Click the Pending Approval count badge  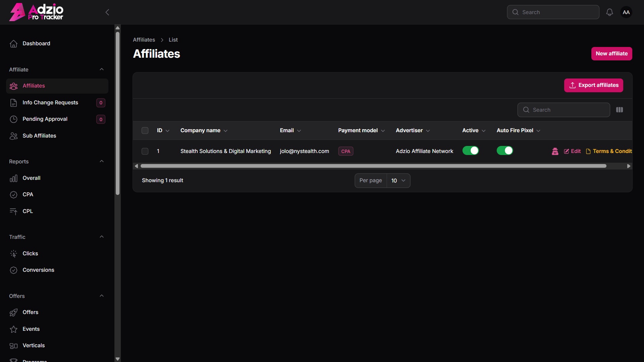tap(101, 119)
